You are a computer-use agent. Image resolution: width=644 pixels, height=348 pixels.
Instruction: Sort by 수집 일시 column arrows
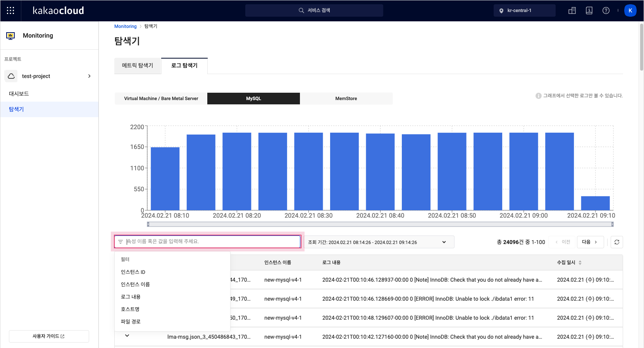coord(580,263)
